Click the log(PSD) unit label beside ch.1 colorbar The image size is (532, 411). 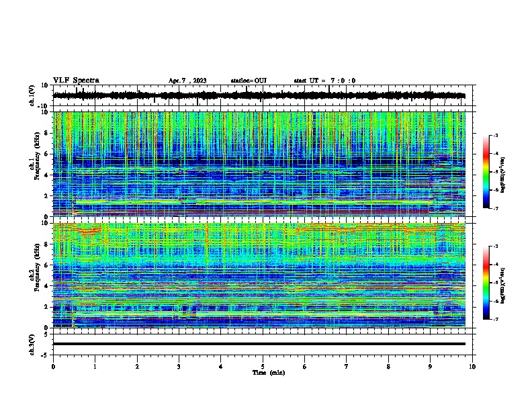point(503,175)
